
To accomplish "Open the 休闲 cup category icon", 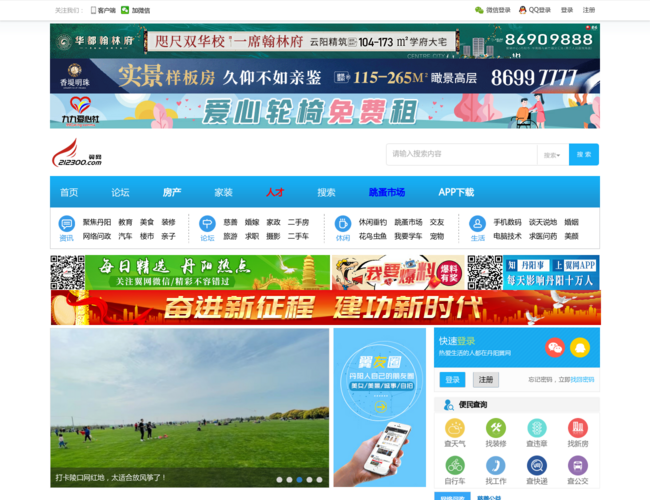I will (x=343, y=224).
